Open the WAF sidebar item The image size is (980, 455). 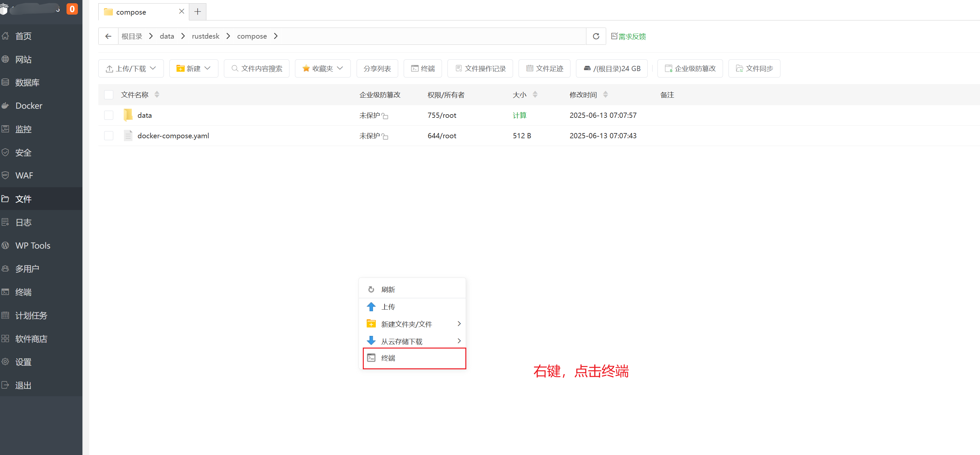(x=24, y=175)
